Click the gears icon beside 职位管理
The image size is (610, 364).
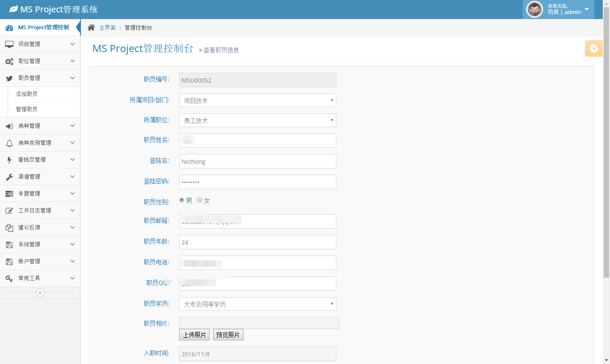click(9, 61)
